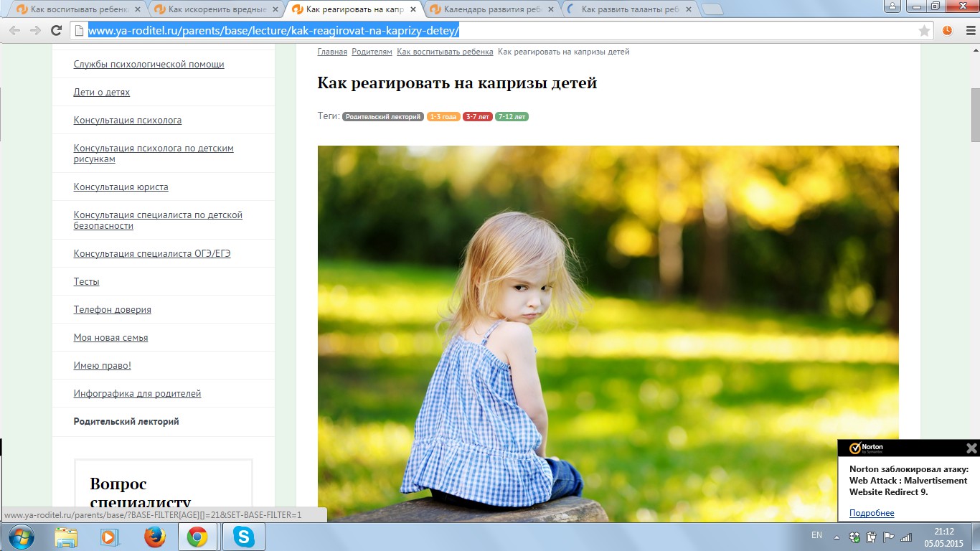The height and width of the screenshot is (551, 980).
Task: Click the power/battery tray icon
Action: tap(872, 537)
